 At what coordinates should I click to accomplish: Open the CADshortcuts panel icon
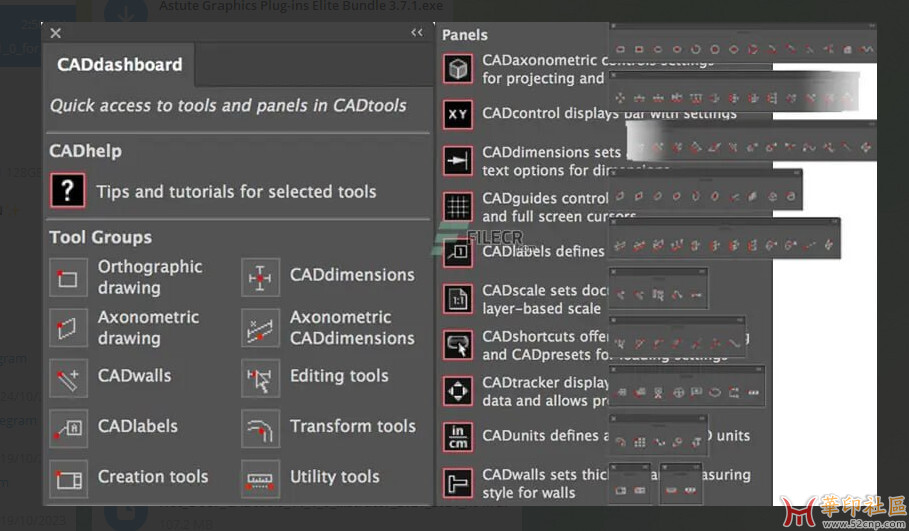coord(458,345)
